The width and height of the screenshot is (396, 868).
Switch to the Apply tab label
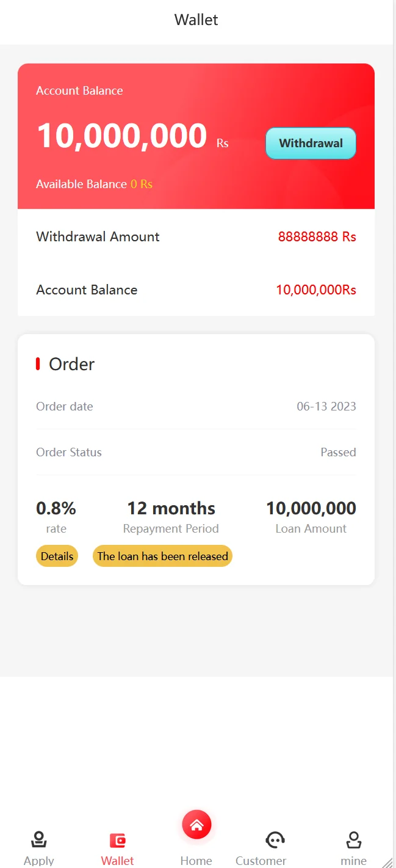(39, 861)
